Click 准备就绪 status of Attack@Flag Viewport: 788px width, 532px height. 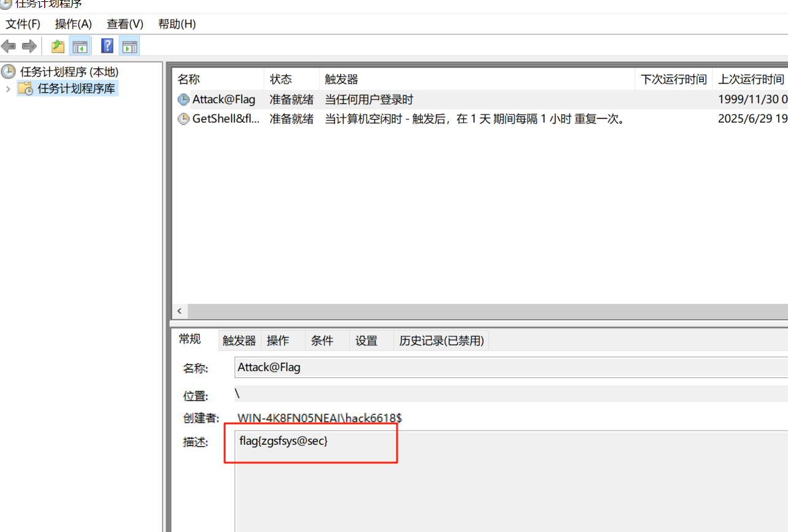coord(292,99)
